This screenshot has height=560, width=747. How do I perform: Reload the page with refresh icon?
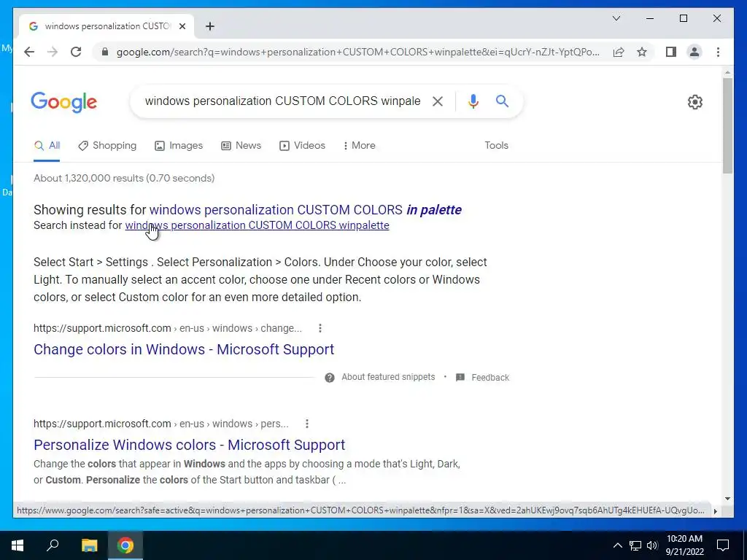(x=76, y=52)
